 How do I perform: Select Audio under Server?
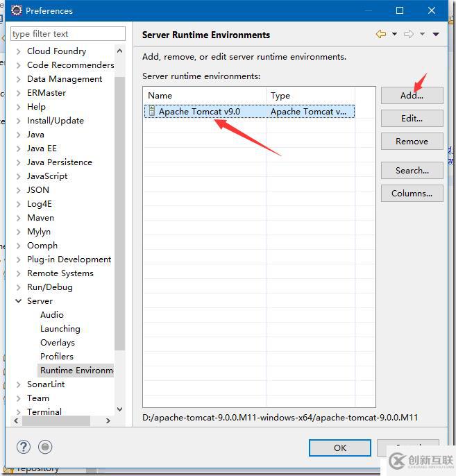[52, 315]
